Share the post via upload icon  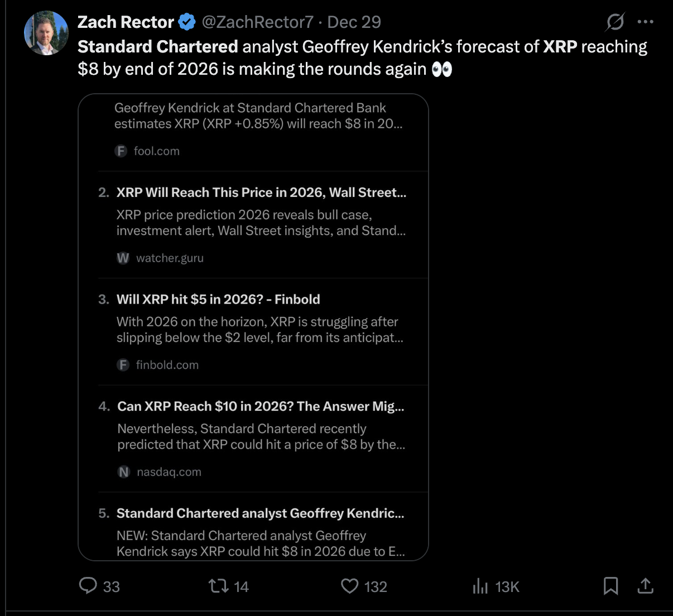645,586
